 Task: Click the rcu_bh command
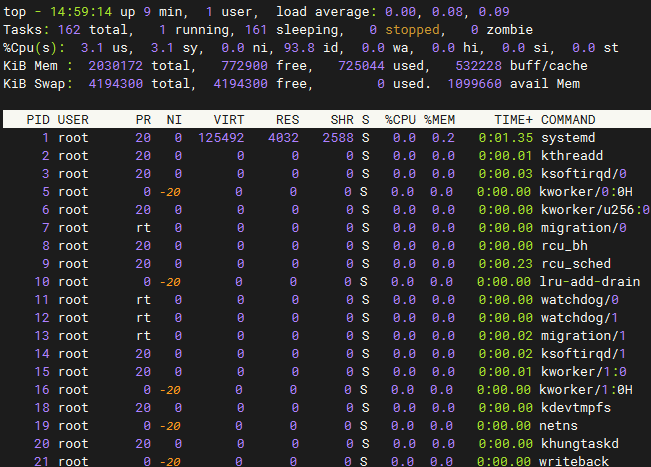564,246
